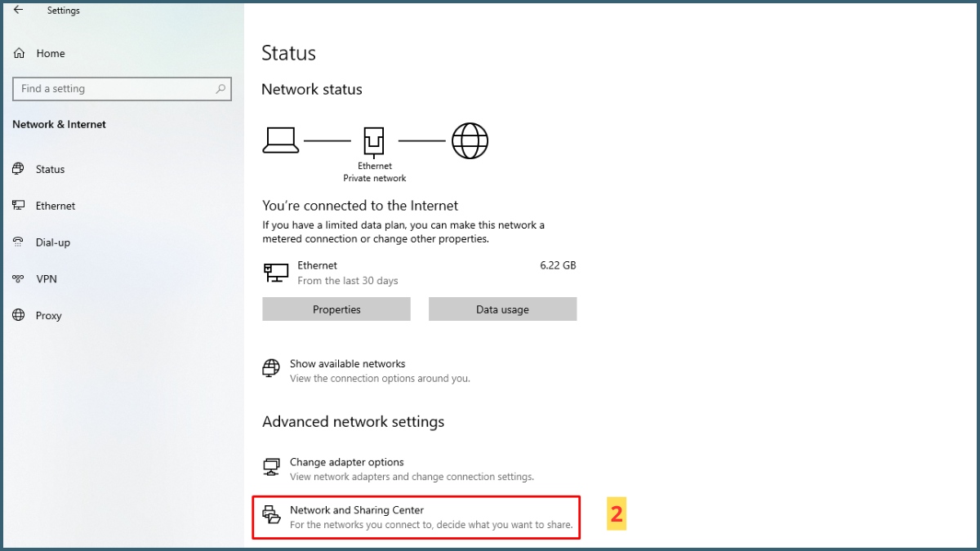Click the search magnifier in Find a setting
The height and width of the screenshot is (551, 980).
pos(220,88)
